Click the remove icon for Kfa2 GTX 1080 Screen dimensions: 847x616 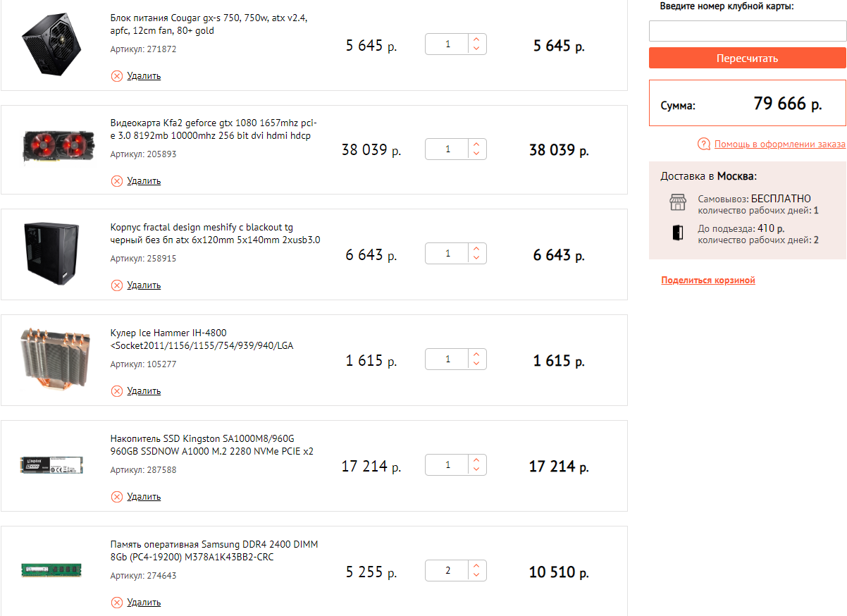(117, 181)
